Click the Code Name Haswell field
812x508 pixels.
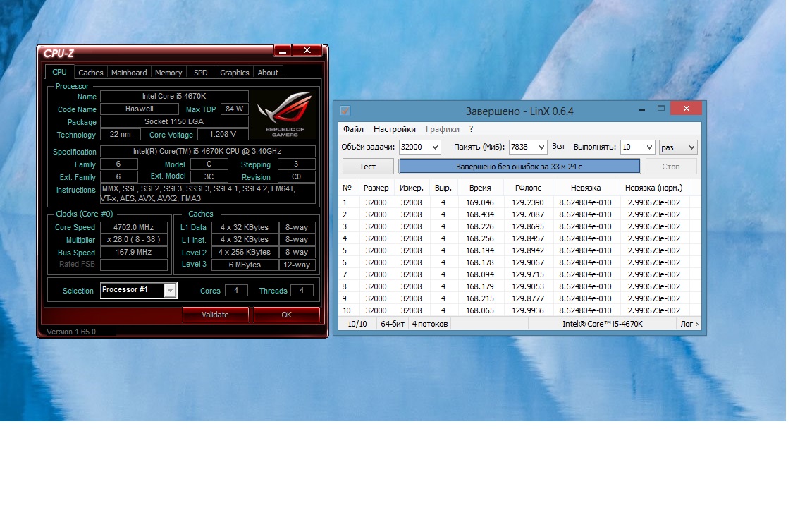point(140,109)
